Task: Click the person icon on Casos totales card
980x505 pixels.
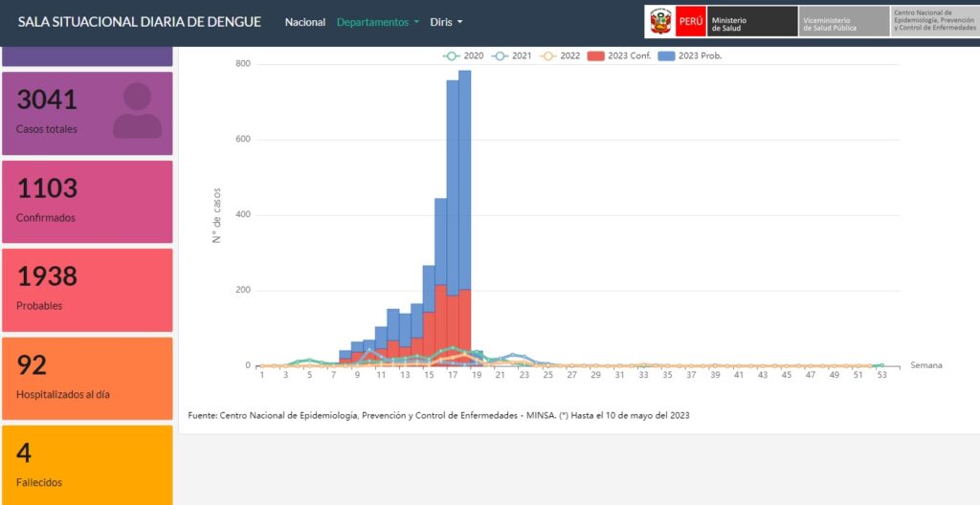Action: pos(137,111)
